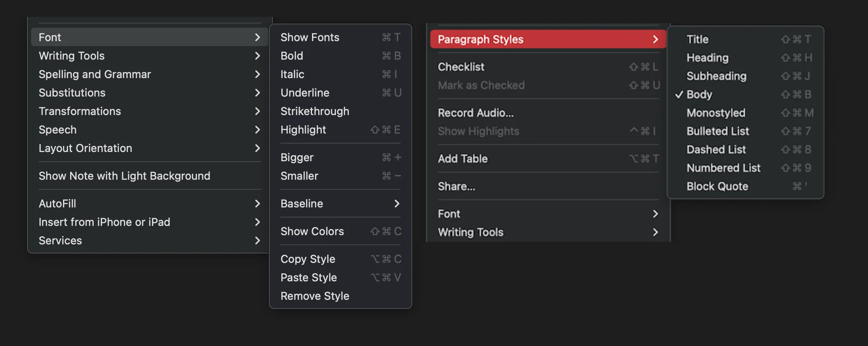Open the Services submenu arrow

coord(257,241)
